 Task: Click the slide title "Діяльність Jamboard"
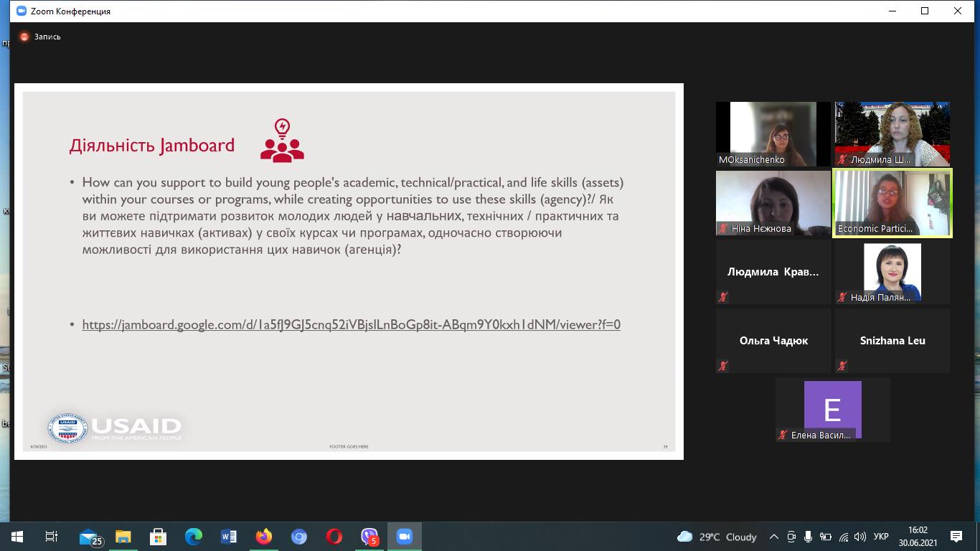tap(152, 146)
